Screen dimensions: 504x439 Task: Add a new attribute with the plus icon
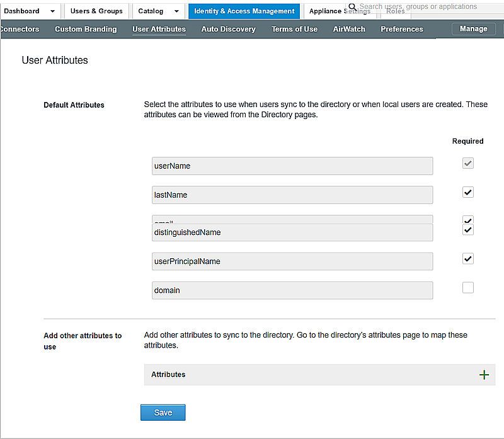click(484, 375)
